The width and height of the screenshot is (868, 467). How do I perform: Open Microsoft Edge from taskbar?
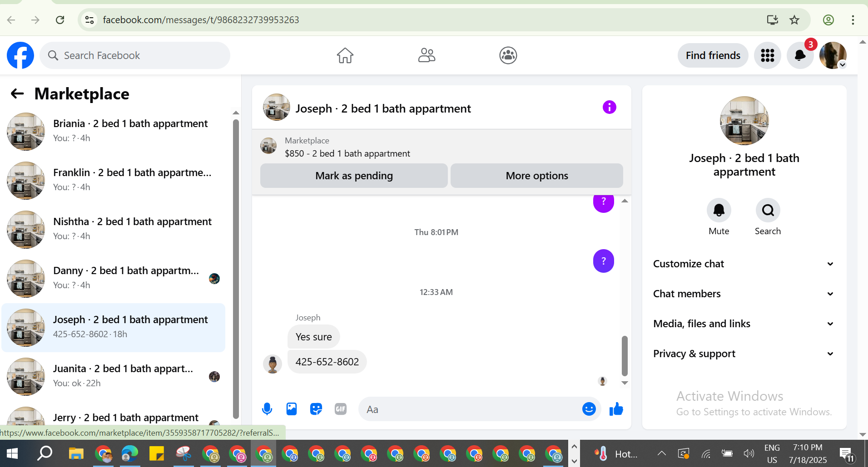pos(129,453)
